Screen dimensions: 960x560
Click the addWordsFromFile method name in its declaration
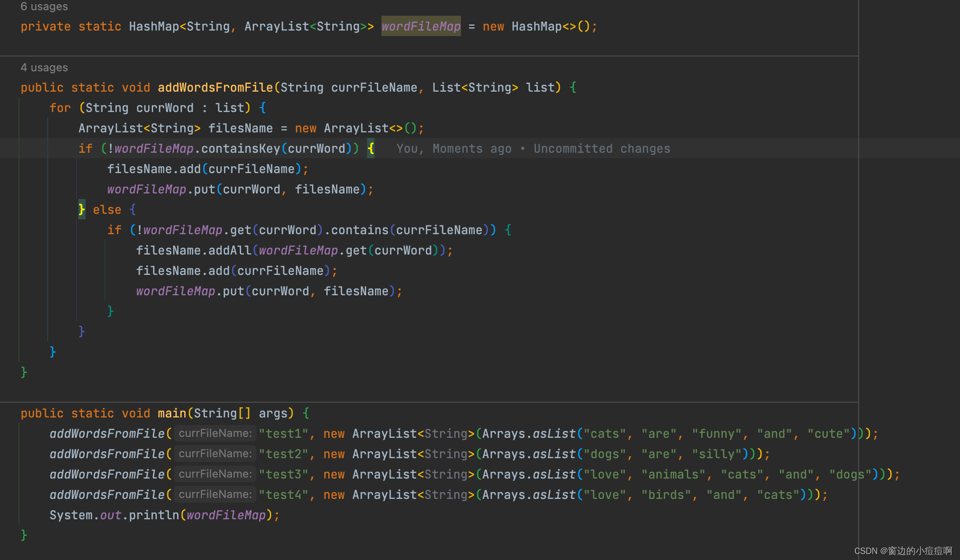(x=215, y=87)
